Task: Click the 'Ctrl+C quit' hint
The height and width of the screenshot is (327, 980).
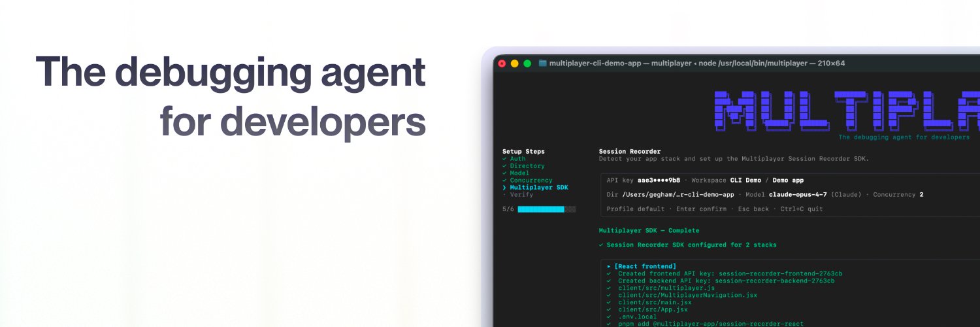Action: 802,209
